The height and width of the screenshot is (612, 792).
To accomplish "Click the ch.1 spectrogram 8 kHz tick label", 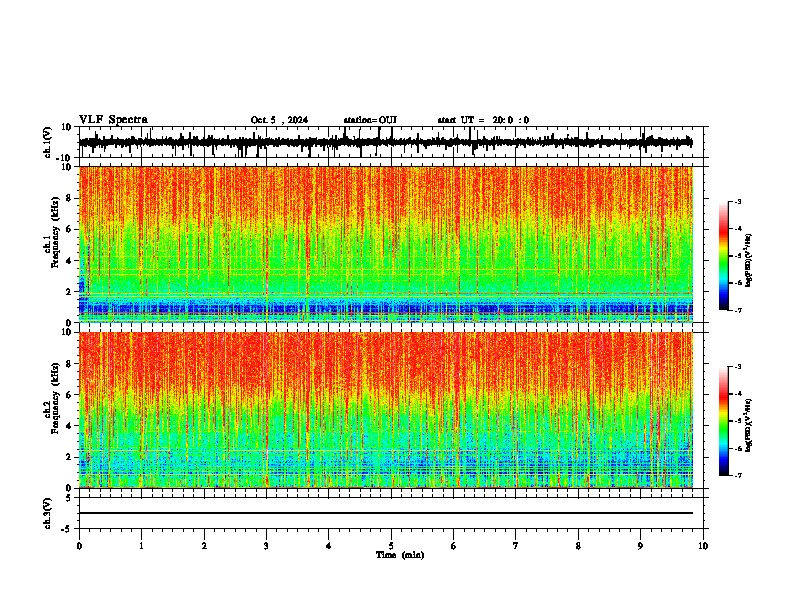I will (x=70, y=198).
